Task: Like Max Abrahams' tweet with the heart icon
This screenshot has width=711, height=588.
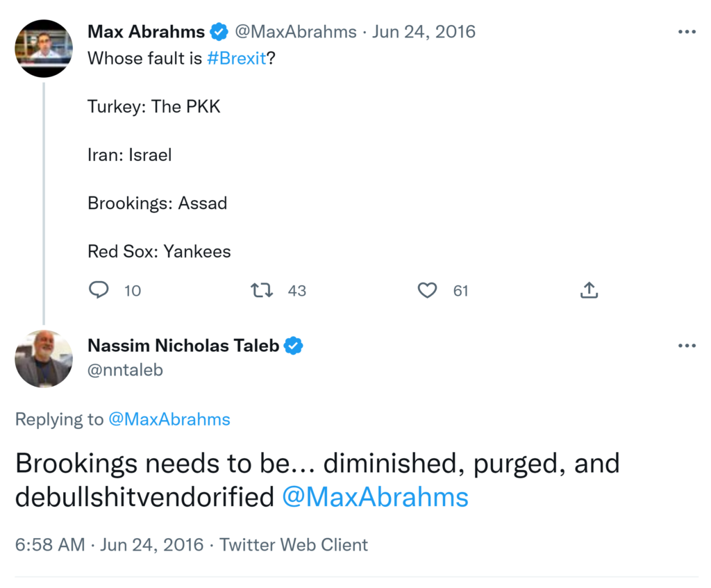Action: (427, 290)
